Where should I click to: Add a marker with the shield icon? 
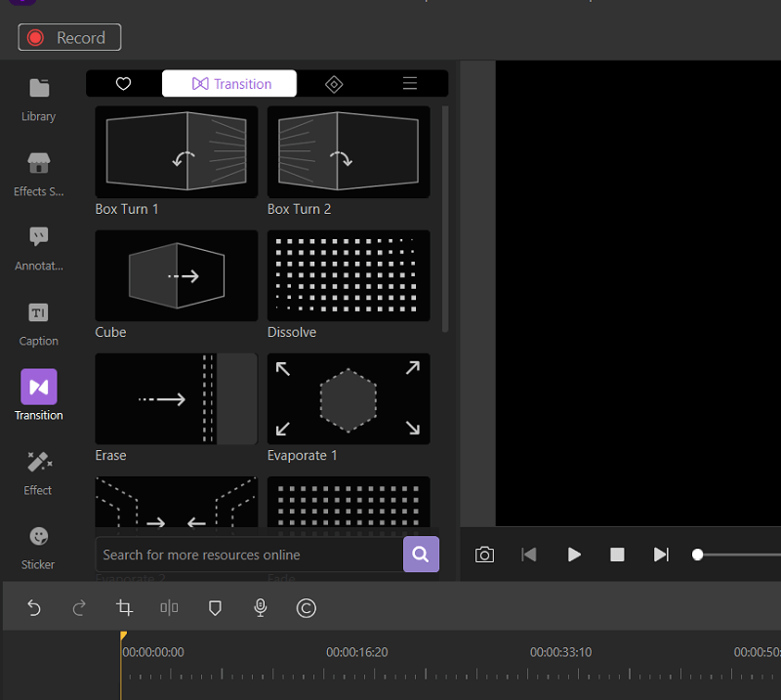pyautogui.click(x=215, y=608)
